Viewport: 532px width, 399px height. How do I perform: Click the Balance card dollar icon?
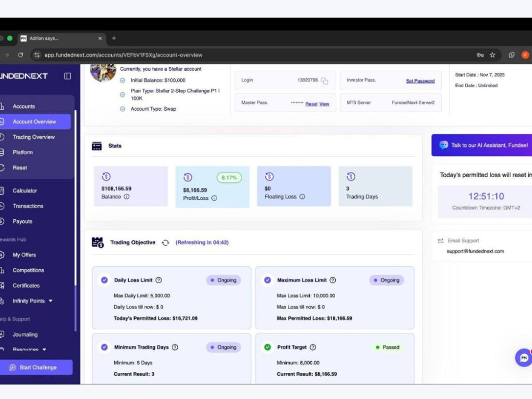(106, 177)
